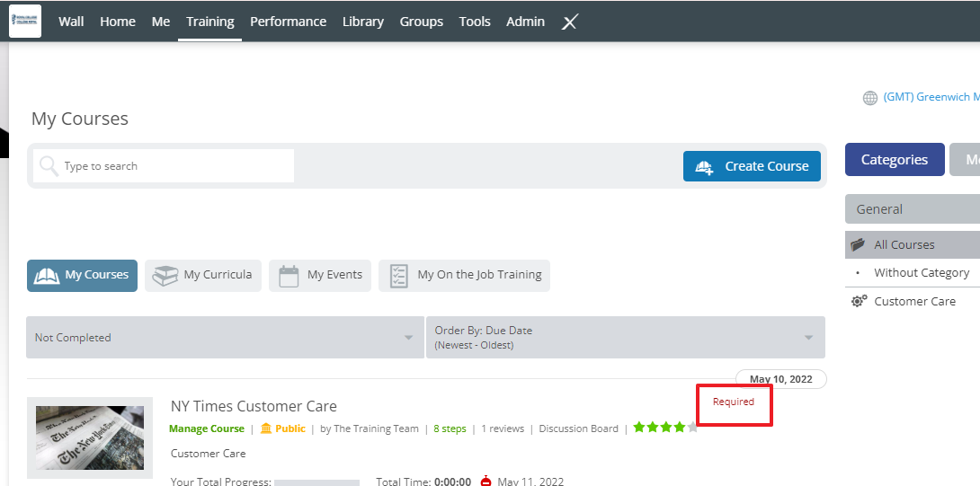The height and width of the screenshot is (486, 980).
Task: Open the Me menu
Action: pyautogui.click(x=161, y=22)
